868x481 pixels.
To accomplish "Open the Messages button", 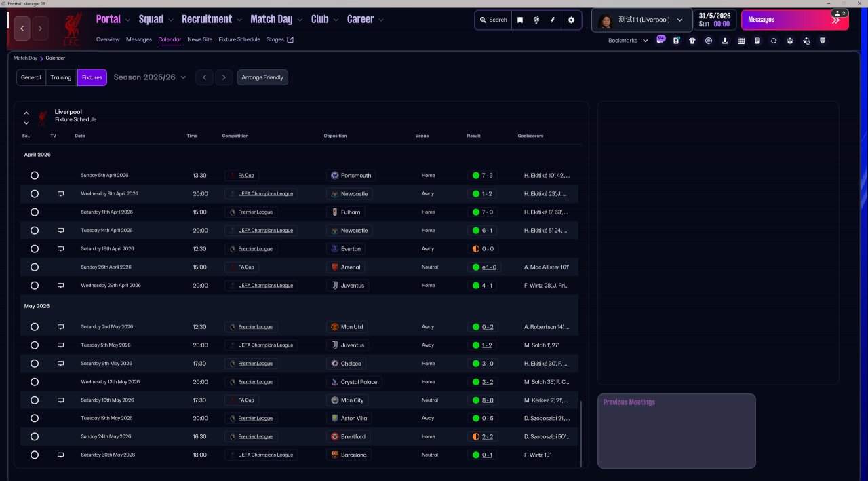I will pos(795,20).
